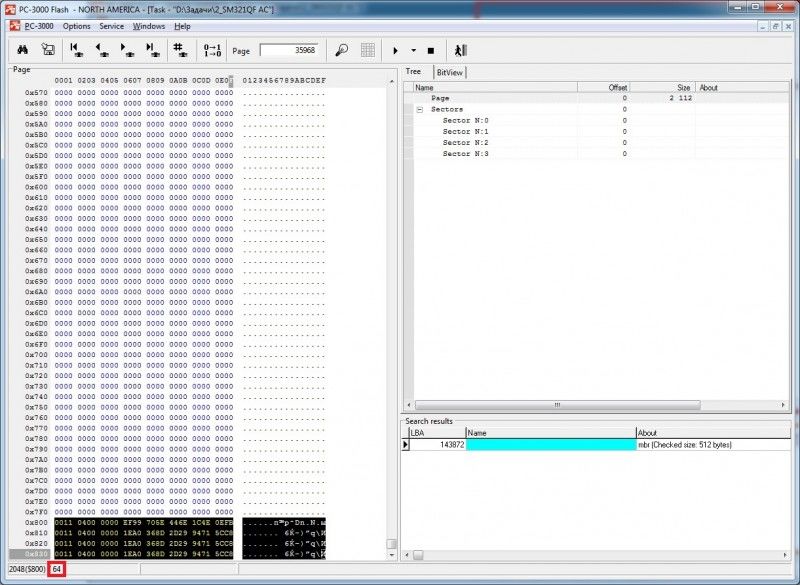This screenshot has height=585, width=800.
Task: Click the hex view scroll down arrow
Action: 392,554
